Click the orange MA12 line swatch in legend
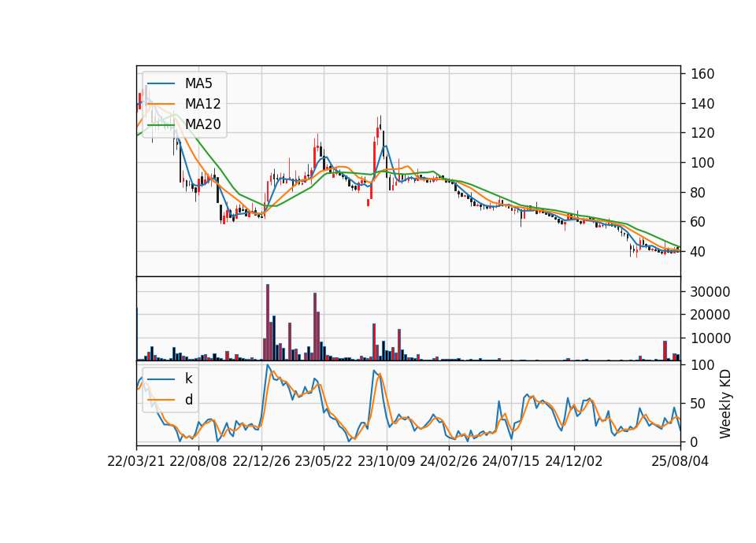Image resolution: width=756 pixels, height=543 pixels. 161,104
